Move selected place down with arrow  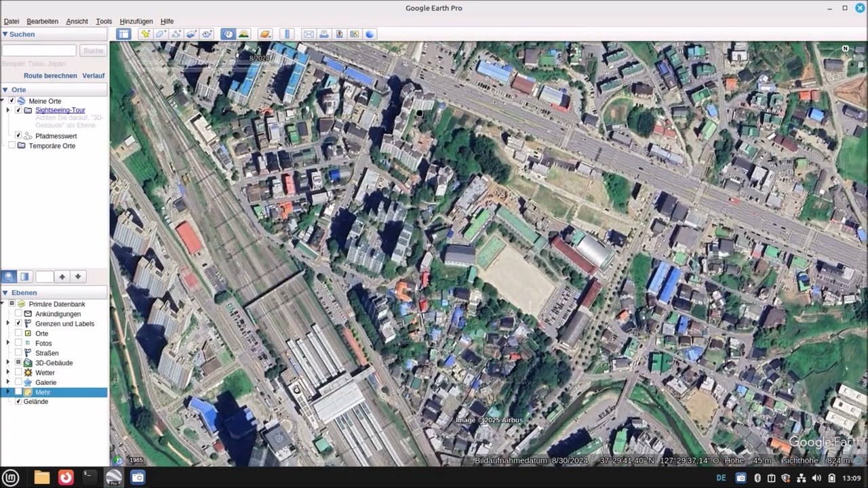click(78, 277)
